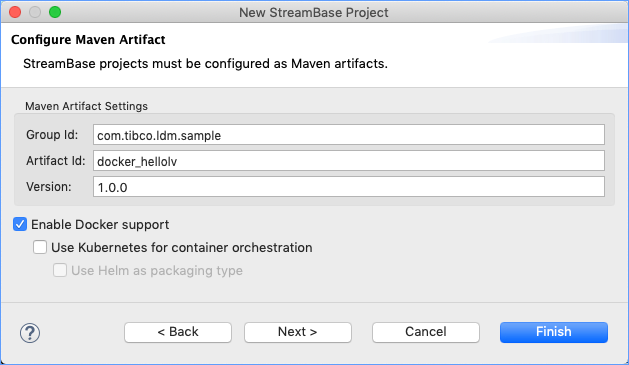The height and width of the screenshot is (365, 629).
Task: Select the Version text field
Action: point(349,187)
